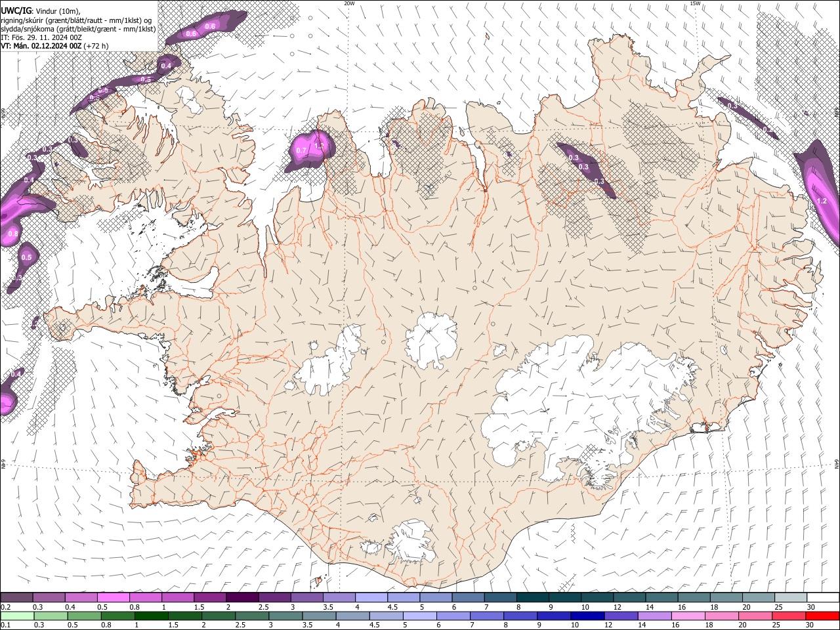Select the 'Vindur (10m)' heading text

(58, 11)
